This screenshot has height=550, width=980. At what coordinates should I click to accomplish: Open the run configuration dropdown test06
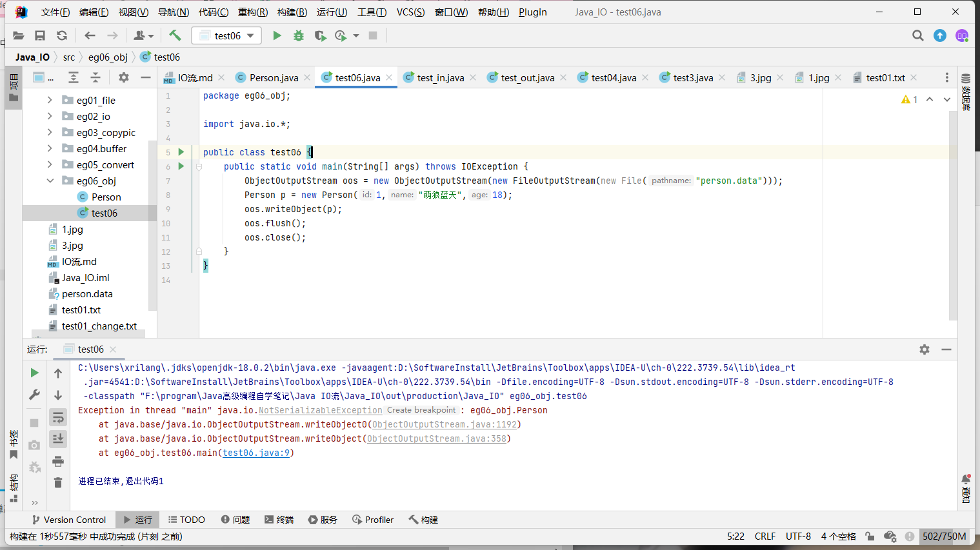226,35
